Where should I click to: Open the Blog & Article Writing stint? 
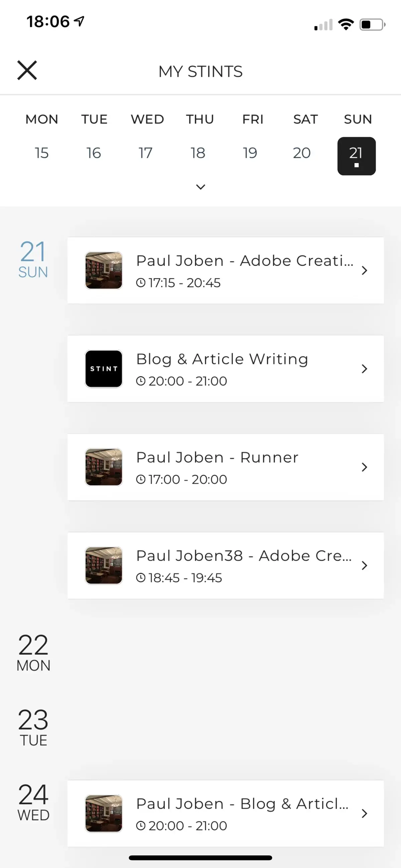pyautogui.click(x=226, y=368)
